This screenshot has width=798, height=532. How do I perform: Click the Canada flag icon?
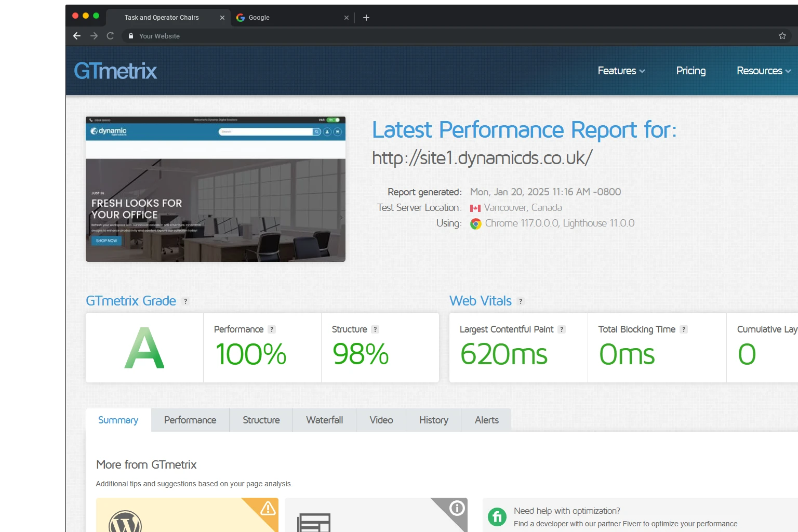pyautogui.click(x=475, y=208)
